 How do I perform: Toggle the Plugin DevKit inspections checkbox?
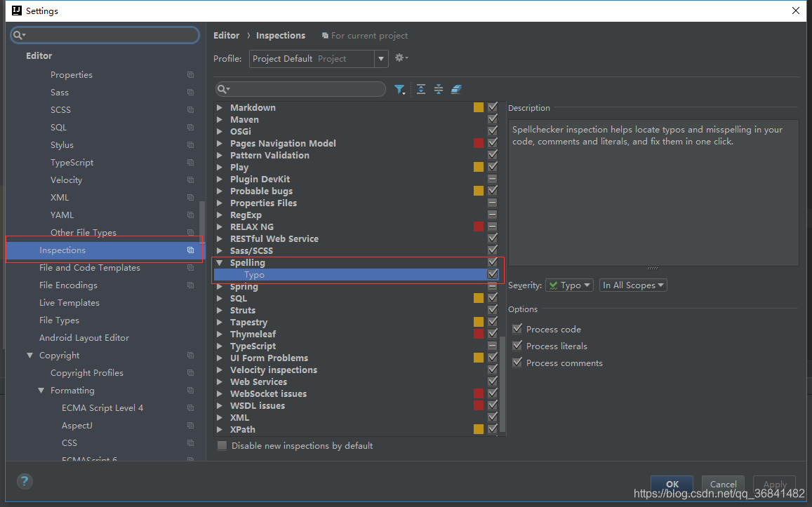[x=493, y=179]
